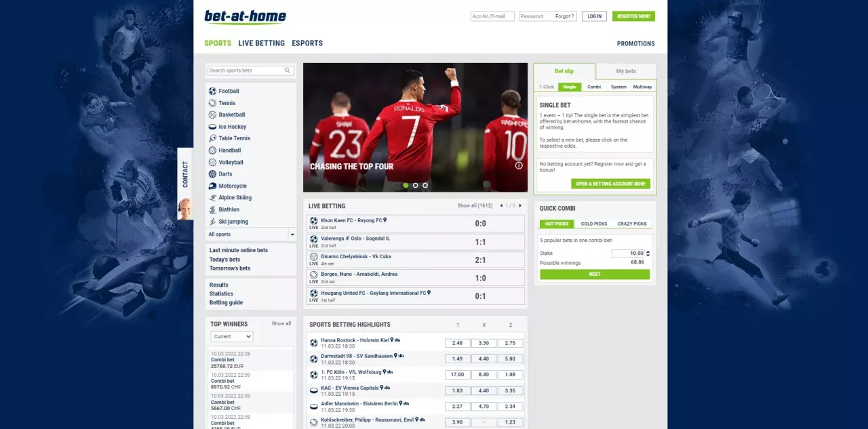
Task: Select COLD PICKS in Quick Combi
Action: (594, 224)
